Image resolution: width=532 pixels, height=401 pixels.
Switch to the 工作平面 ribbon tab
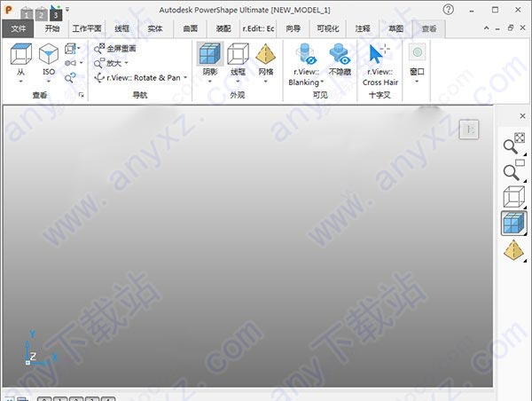pyautogui.click(x=87, y=28)
